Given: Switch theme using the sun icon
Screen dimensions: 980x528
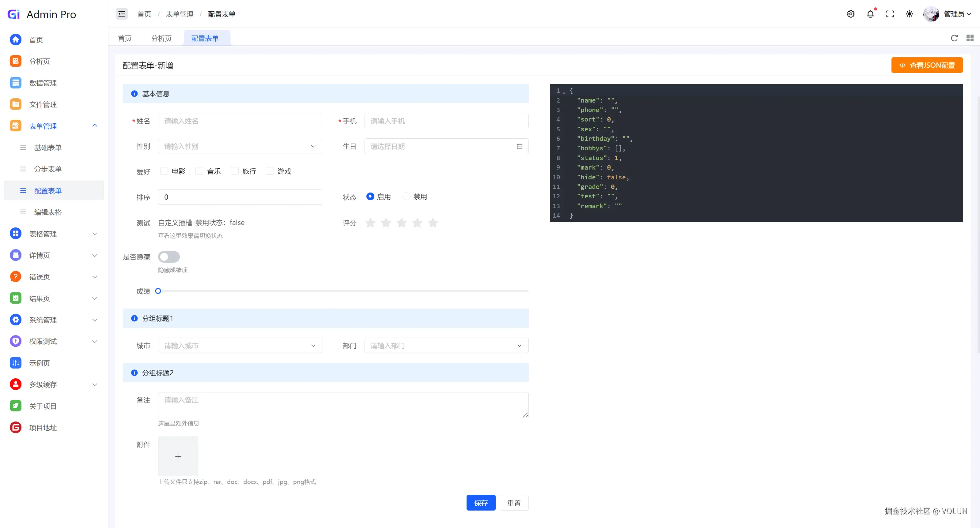Looking at the screenshot, I should coord(909,14).
